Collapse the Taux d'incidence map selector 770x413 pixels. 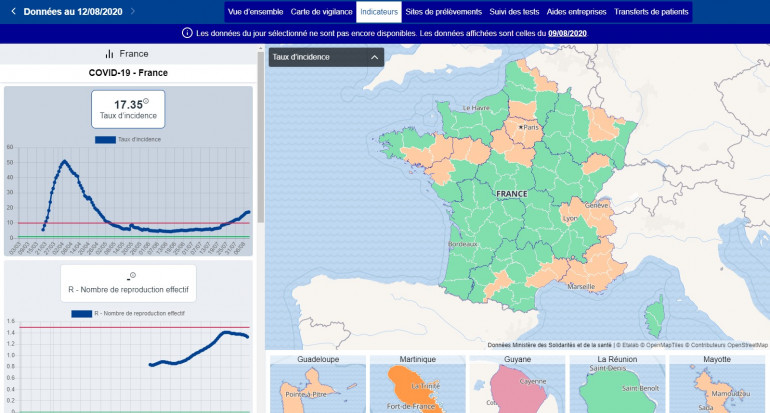374,57
